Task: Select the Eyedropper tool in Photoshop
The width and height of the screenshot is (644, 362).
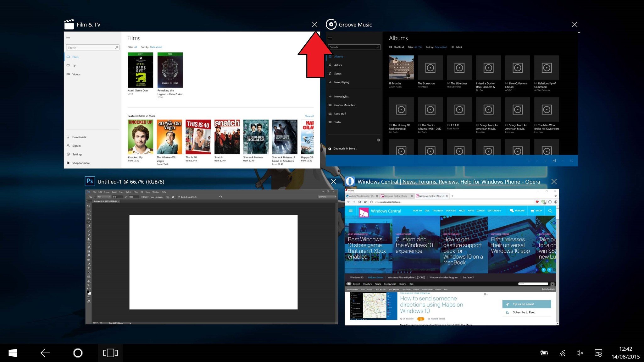Action: click(88, 226)
